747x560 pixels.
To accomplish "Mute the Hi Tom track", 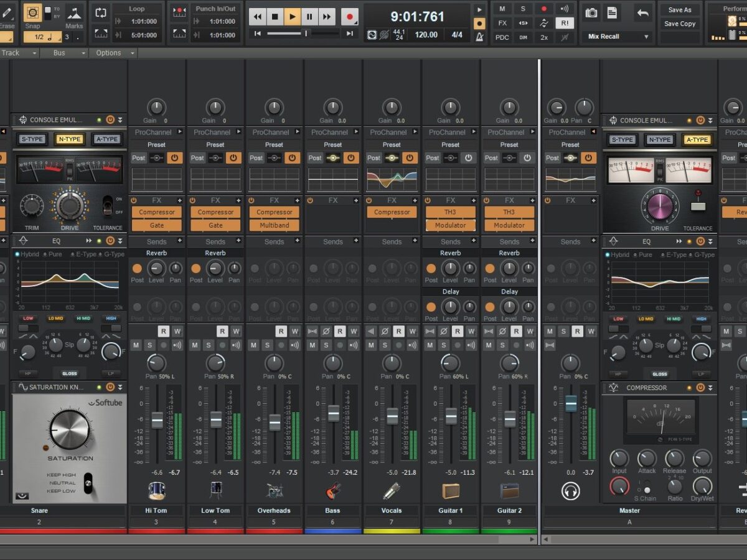I will (x=136, y=345).
